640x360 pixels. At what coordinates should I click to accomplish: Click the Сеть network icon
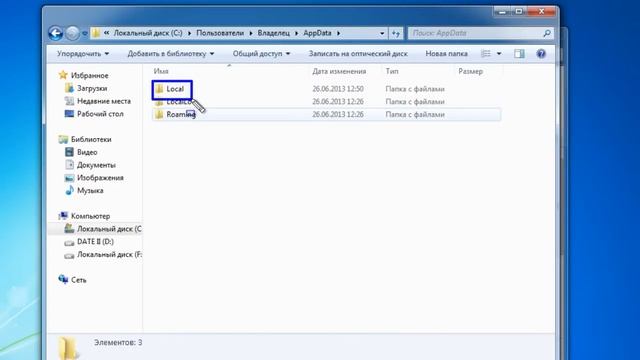pyautogui.click(x=63, y=279)
